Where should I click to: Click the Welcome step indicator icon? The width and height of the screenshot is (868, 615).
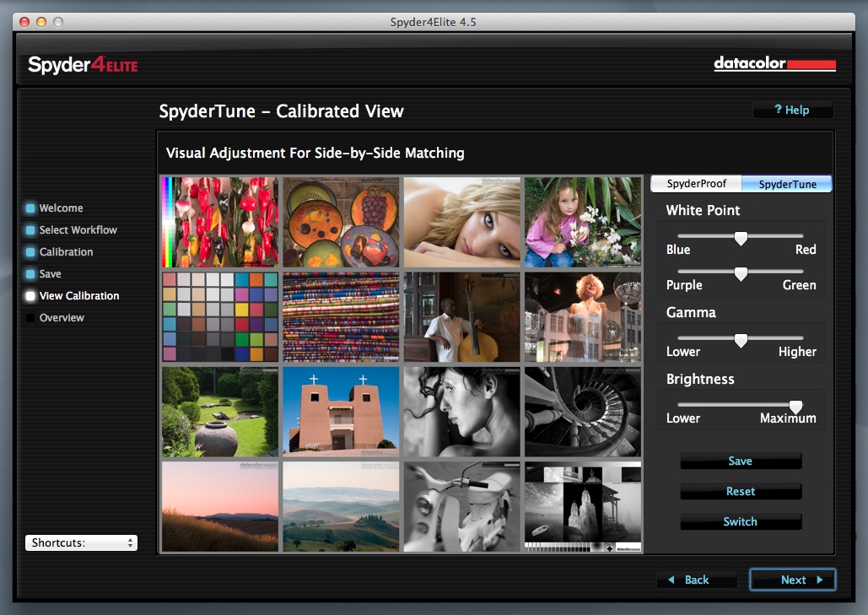[x=30, y=208]
